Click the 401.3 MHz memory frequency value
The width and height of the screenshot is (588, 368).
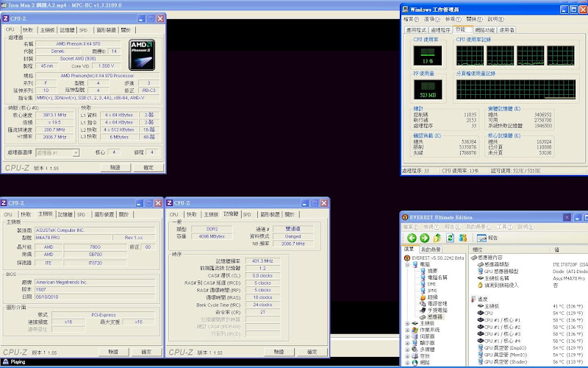[262, 261]
